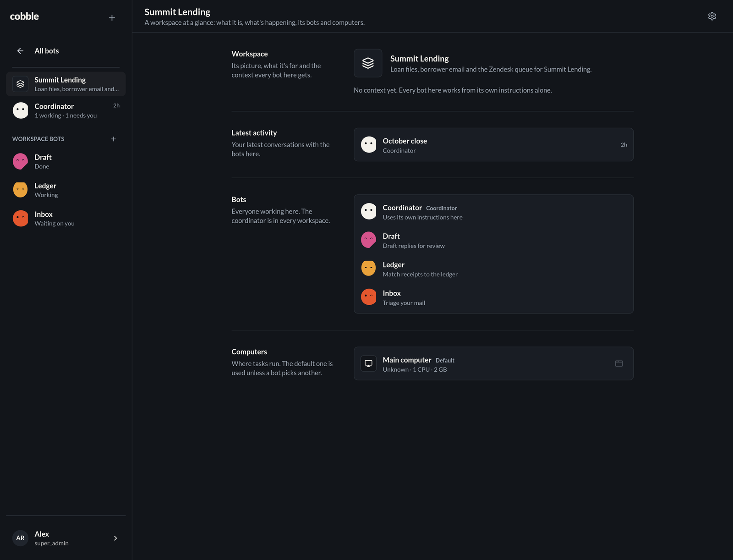Click Ledger avatar in Bots list
The width and height of the screenshot is (733, 560).
click(x=368, y=268)
